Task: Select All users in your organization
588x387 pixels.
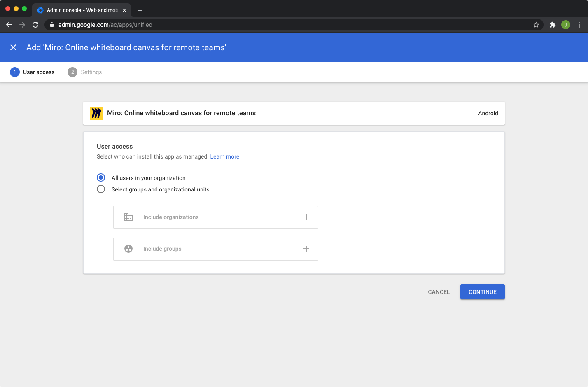Action: 101,177
